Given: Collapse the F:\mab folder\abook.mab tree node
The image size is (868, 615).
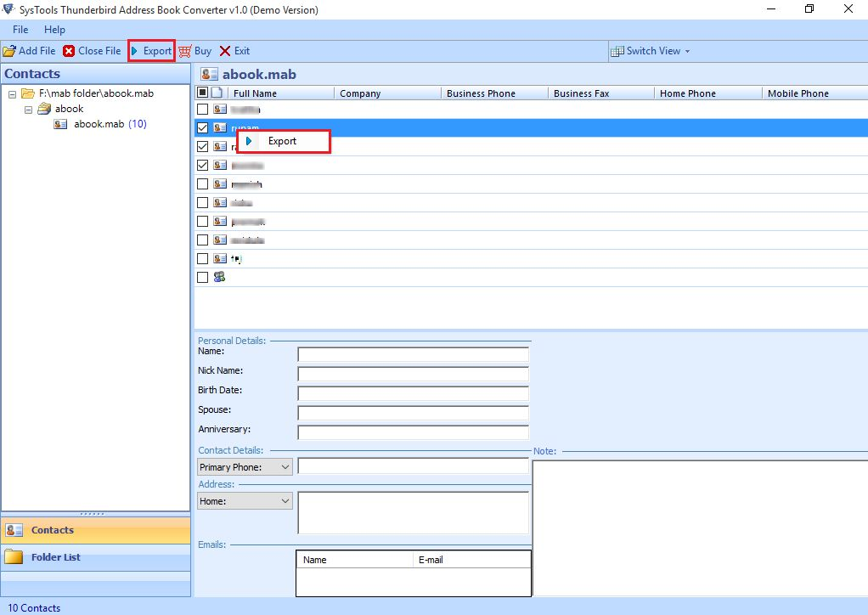Looking at the screenshot, I should 13,93.
